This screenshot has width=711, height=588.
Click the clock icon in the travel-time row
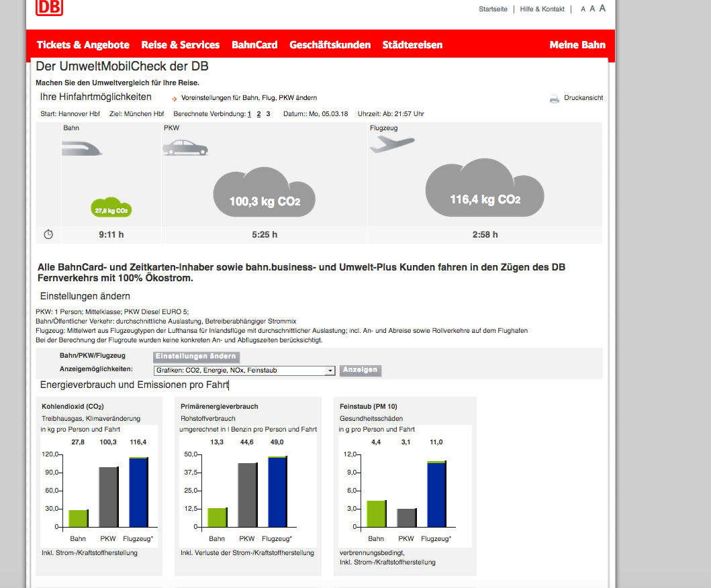48,234
